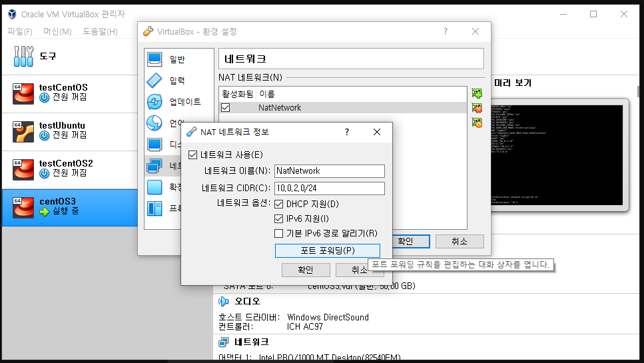The width and height of the screenshot is (644, 363).
Task: Click the edit NAT network icon
Action: point(477,123)
